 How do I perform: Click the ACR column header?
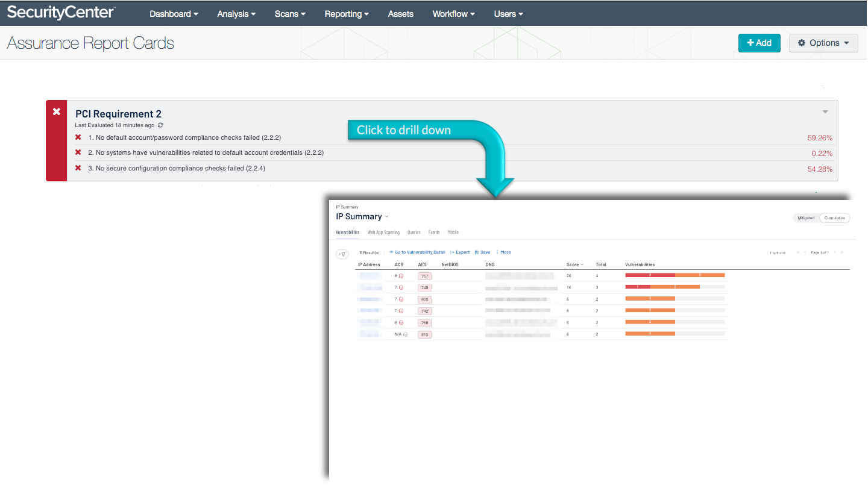pos(399,264)
